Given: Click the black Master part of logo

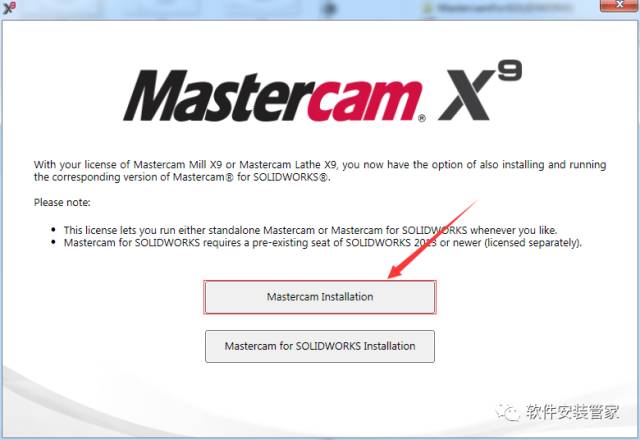Looking at the screenshot, I should [218, 97].
